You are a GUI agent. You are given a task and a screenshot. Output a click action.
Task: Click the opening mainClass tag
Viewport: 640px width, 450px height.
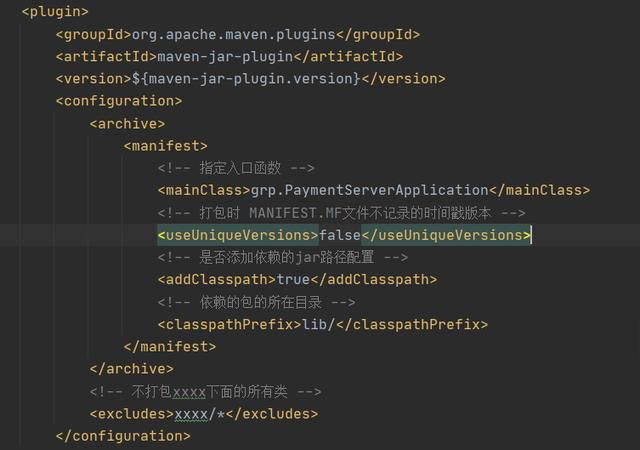[204, 190]
